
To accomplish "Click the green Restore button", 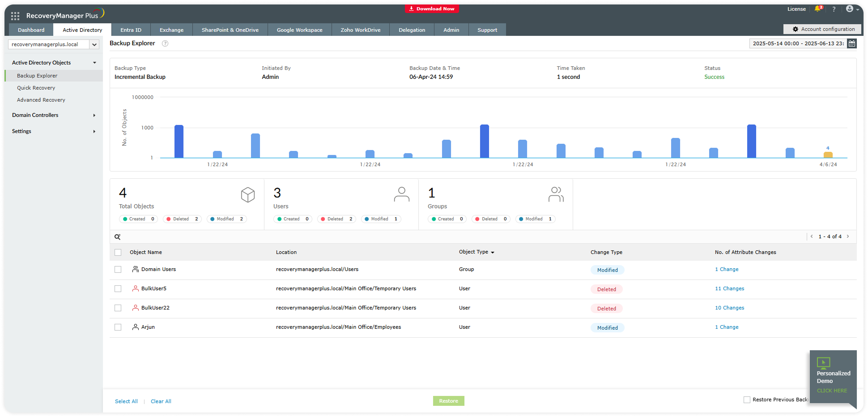I will (x=448, y=401).
